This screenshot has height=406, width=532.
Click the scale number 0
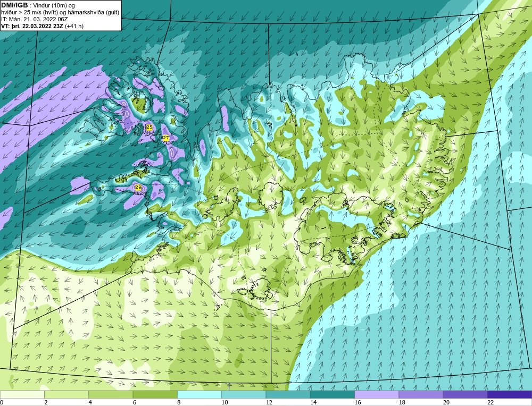[2, 403]
